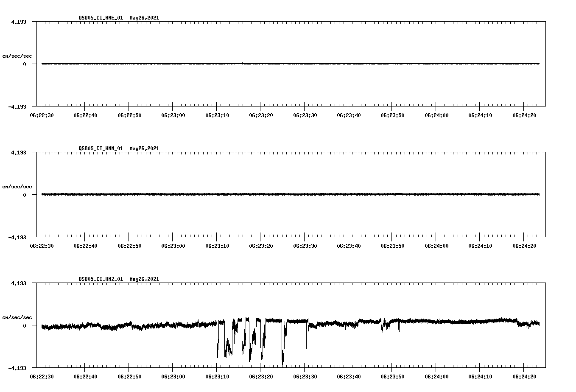Click the 06:22:30 tick label on the top axis

(x=42, y=115)
